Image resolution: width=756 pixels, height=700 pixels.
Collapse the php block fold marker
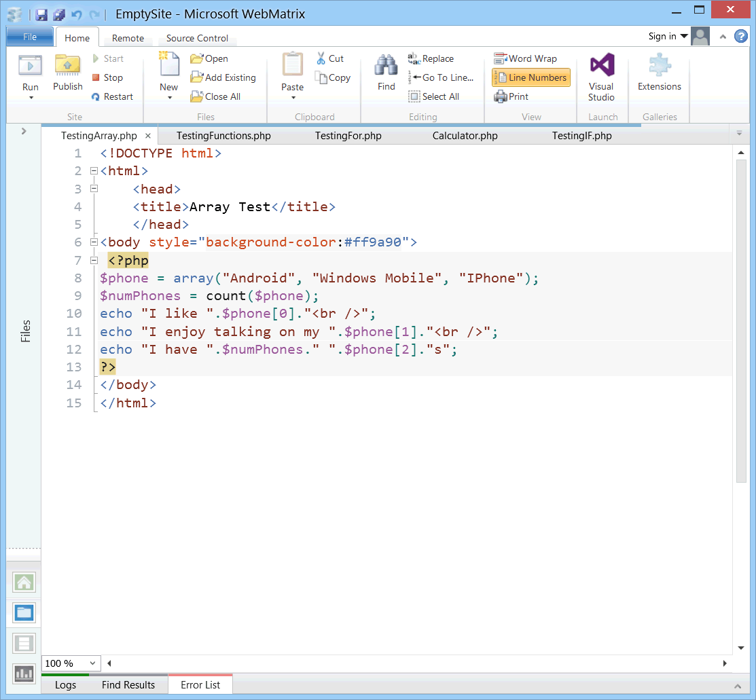tap(94, 260)
